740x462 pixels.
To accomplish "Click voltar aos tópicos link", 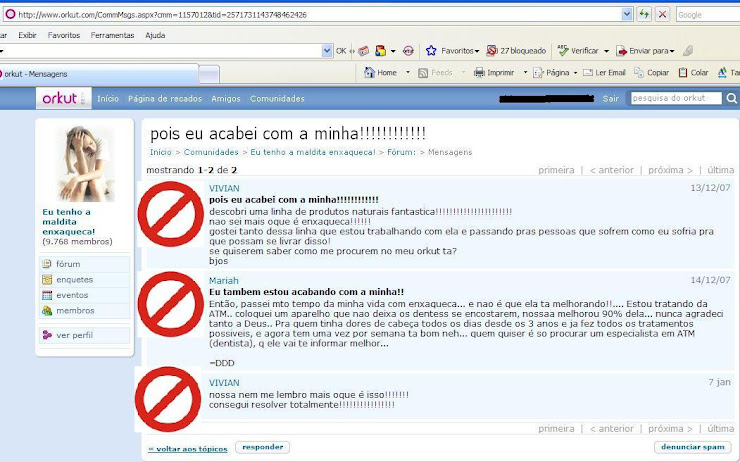I will [188, 449].
